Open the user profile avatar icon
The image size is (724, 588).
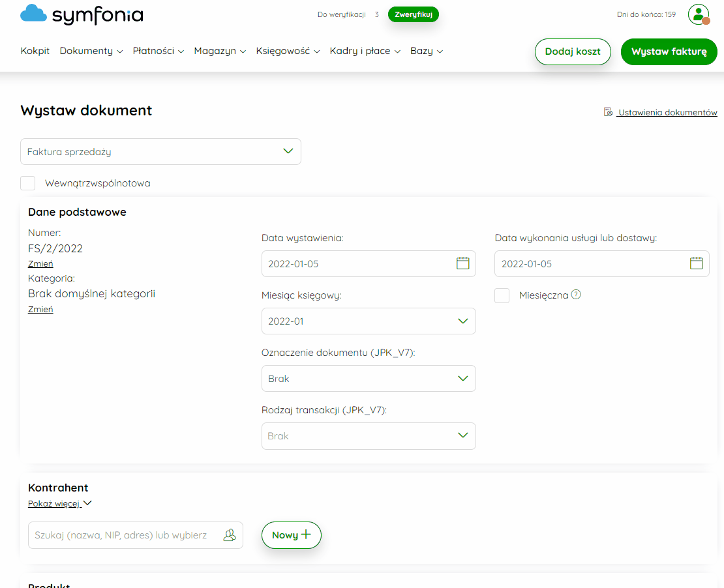(699, 14)
